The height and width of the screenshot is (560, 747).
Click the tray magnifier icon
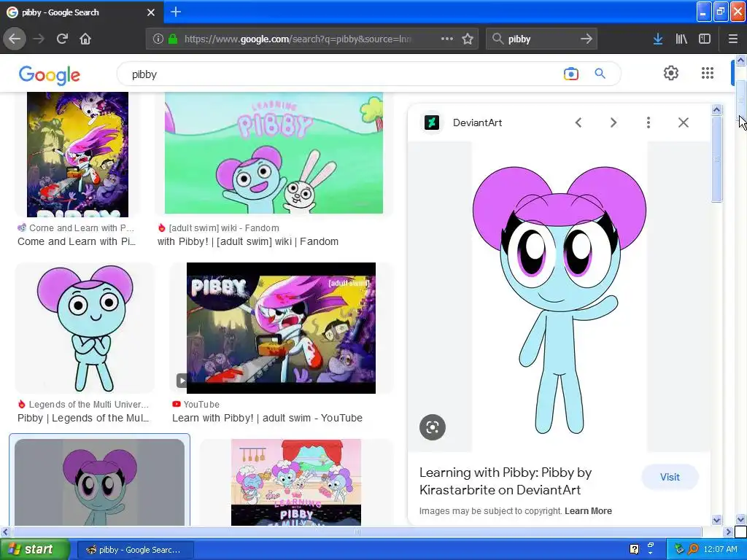pyautogui.click(x=693, y=549)
